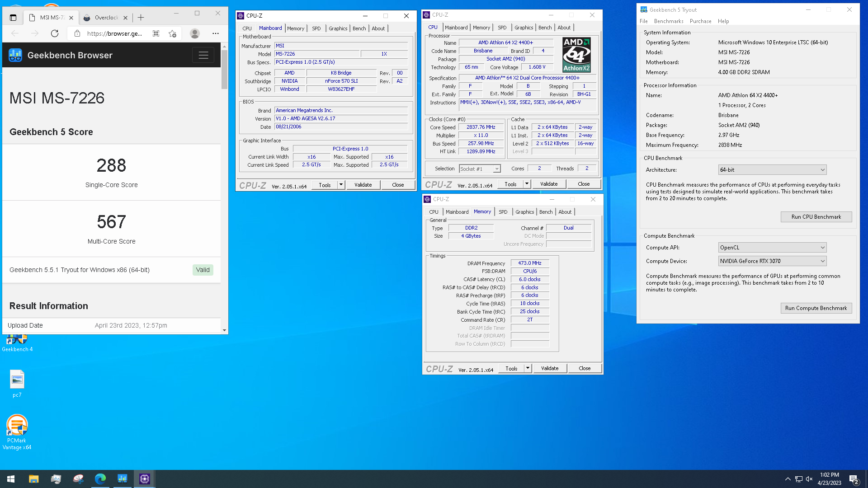The height and width of the screenshot is (488, 868).
Task: Click the AMD Athlon 64 X2 logo image
Action: click(576, 55)
